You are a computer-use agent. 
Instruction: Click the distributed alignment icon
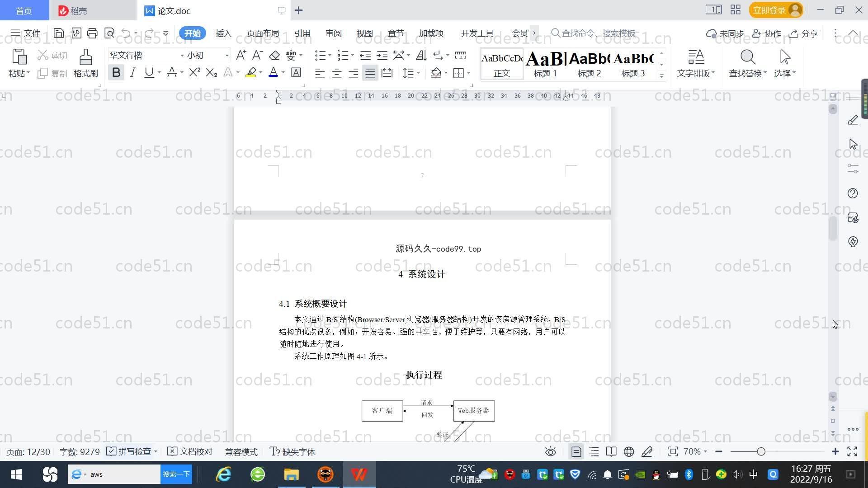point(387,73)
